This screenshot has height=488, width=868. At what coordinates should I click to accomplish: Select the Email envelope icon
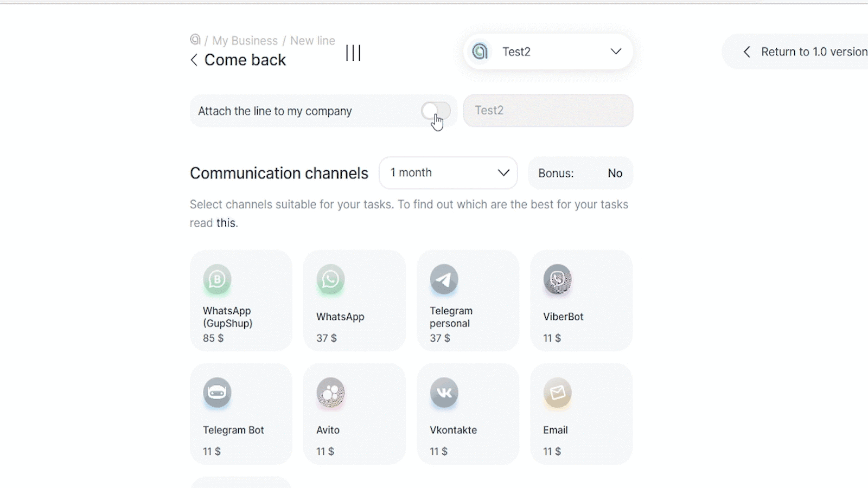557,393
